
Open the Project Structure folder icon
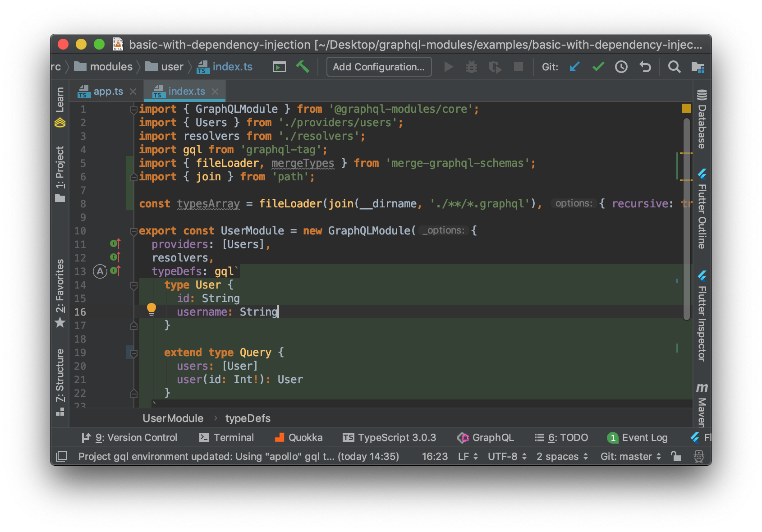click(x=698, y=67)
